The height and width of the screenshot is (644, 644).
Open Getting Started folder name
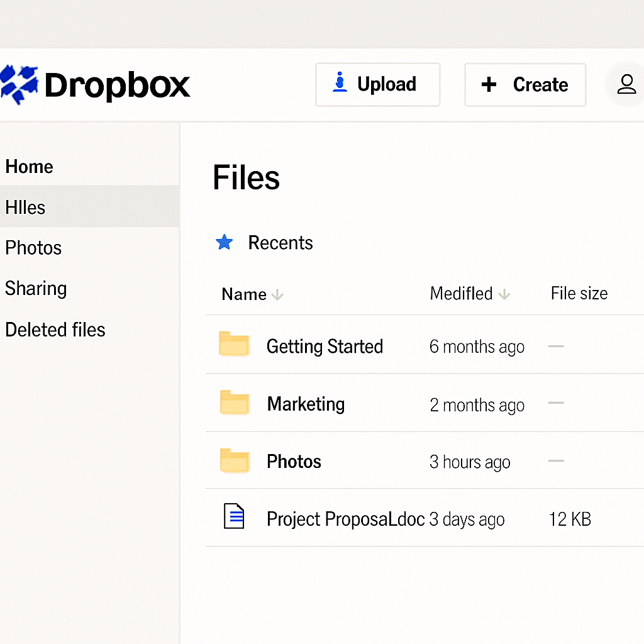(325, 347)
